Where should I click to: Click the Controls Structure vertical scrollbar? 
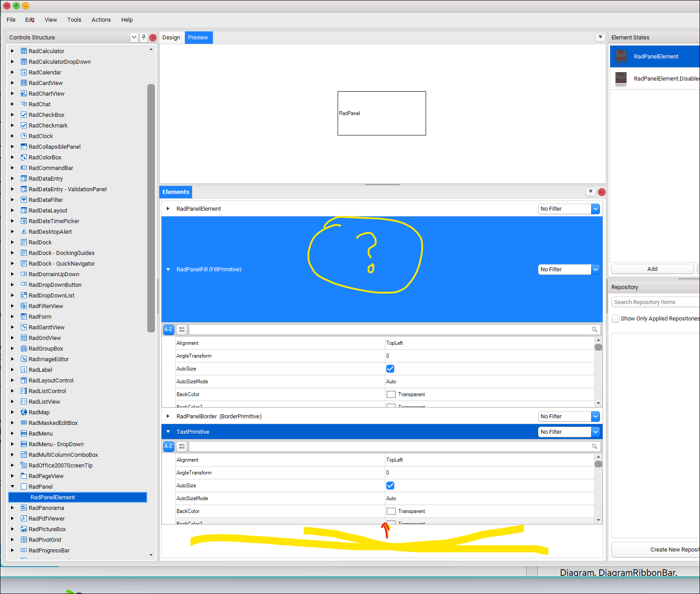(x=151, y=208)
